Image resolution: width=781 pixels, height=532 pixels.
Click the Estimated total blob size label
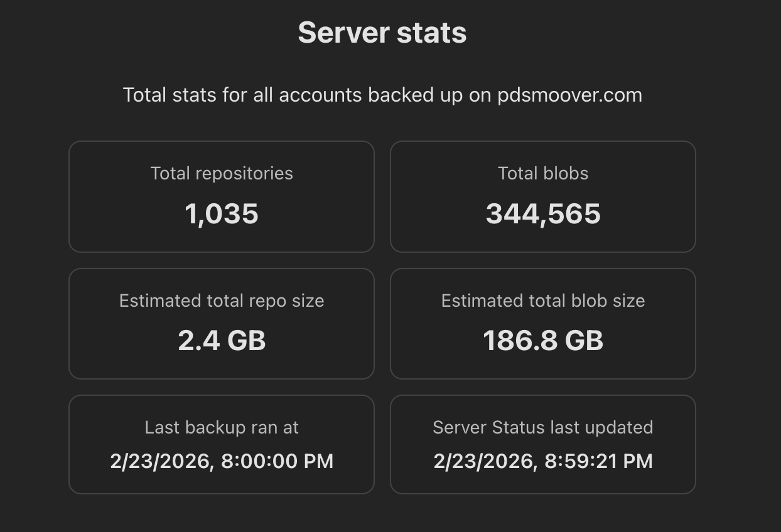[x=543, y=301]
